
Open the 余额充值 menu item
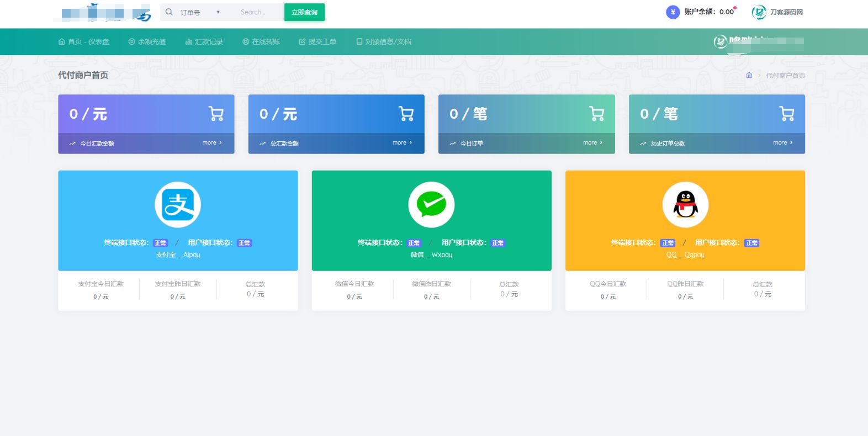[x=147, y=42]
